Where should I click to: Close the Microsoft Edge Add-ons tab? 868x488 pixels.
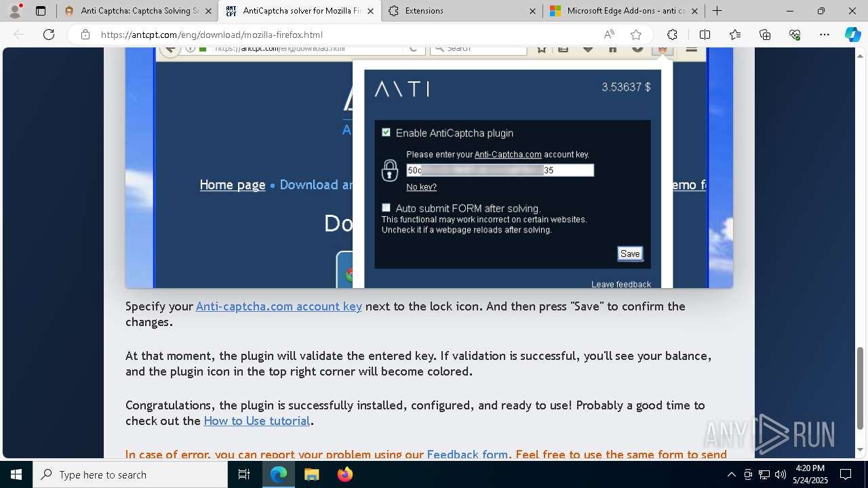[694, 11]
